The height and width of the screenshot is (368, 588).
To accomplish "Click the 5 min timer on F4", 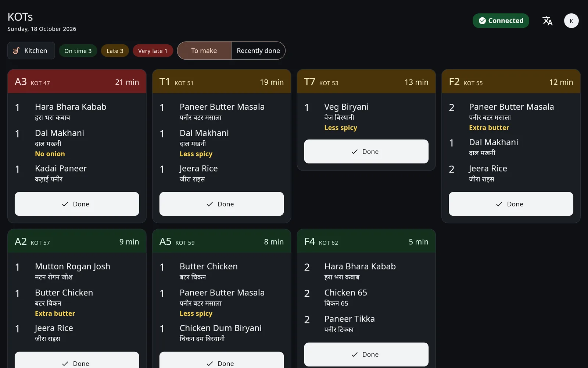I will (419, 242).
